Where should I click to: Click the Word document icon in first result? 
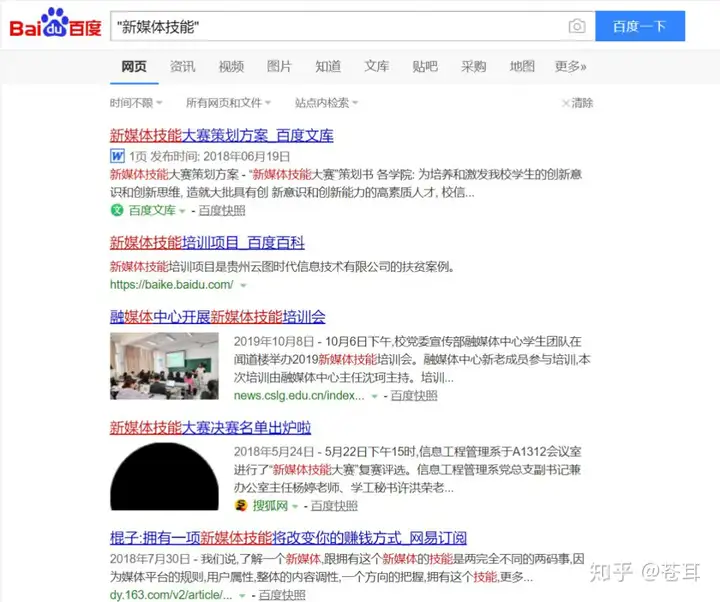117,156
